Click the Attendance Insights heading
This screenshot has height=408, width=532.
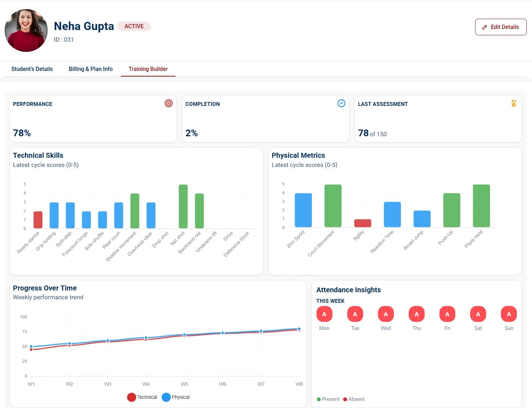(x=349, y=290)
